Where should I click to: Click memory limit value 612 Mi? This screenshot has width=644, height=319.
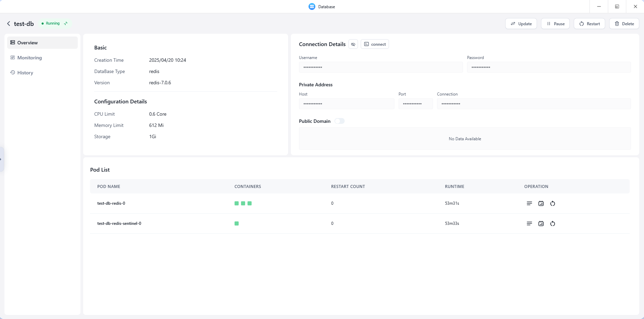tap(156, 125)
